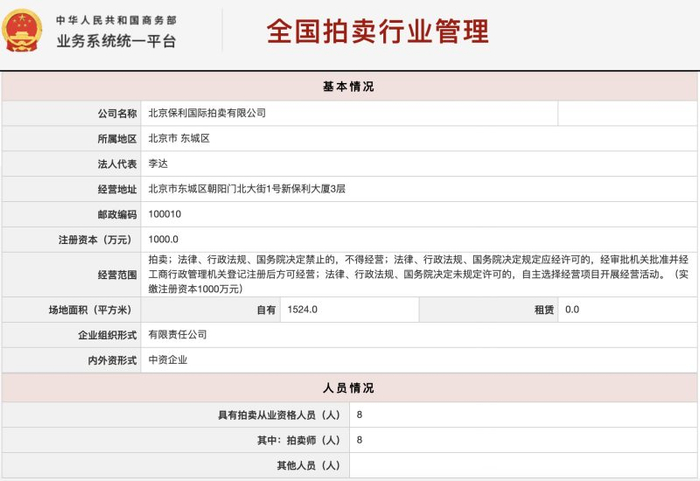Click the 公司名称 label
This screenshot has width=700, height=481.
(x=117, y=113)
